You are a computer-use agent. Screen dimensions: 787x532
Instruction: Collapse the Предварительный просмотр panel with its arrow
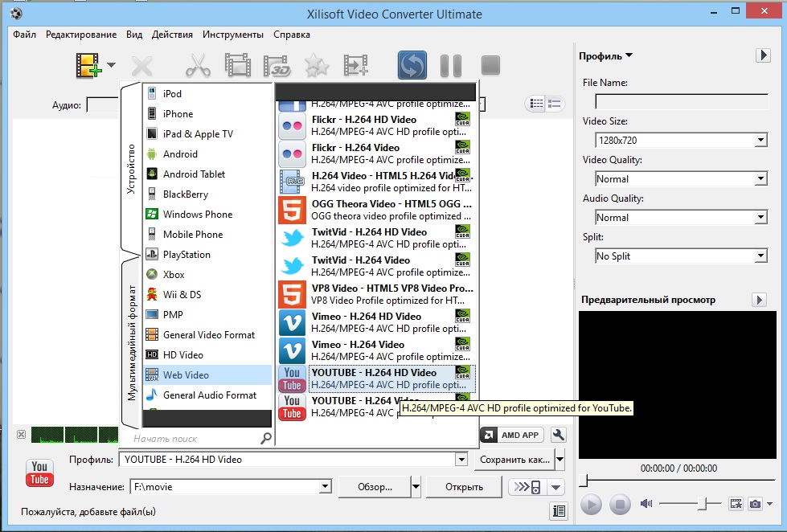pos(760,300)
